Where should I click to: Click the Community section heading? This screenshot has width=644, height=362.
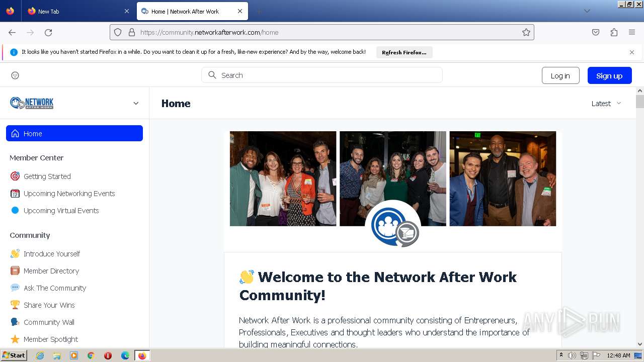30,235
